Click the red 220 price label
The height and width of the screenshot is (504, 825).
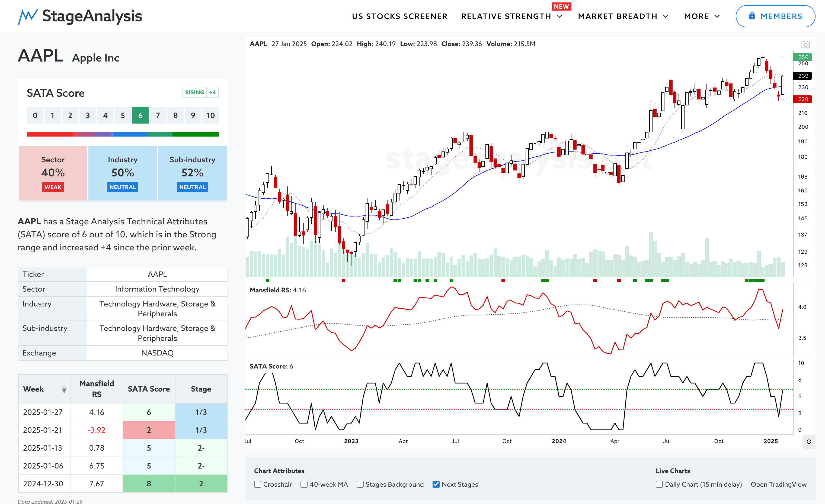(803, 99)
